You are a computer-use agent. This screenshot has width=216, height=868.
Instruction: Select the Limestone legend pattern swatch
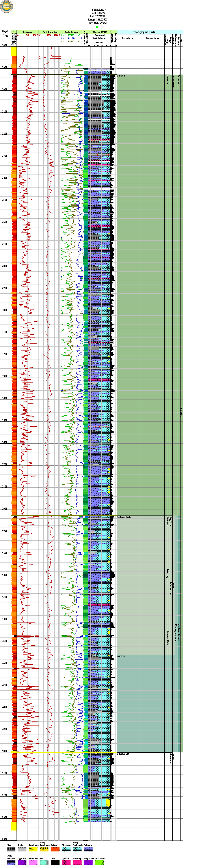(x=66, y=849)
